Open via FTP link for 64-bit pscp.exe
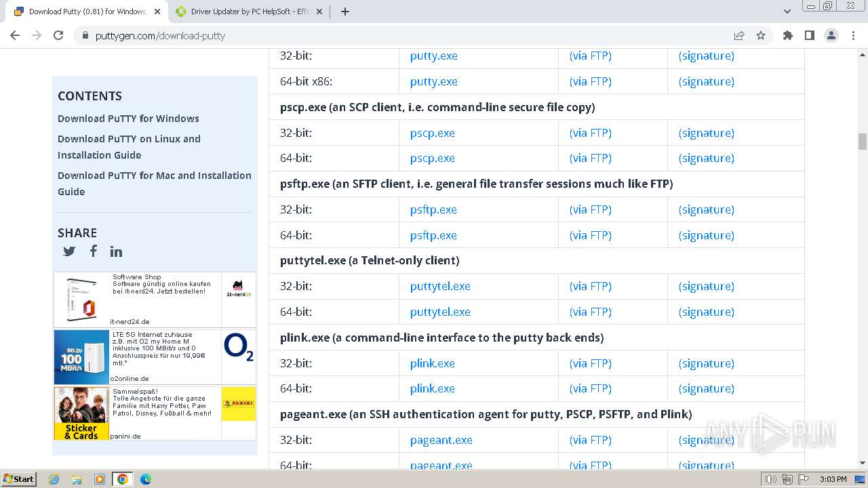 tap(591, 158)
